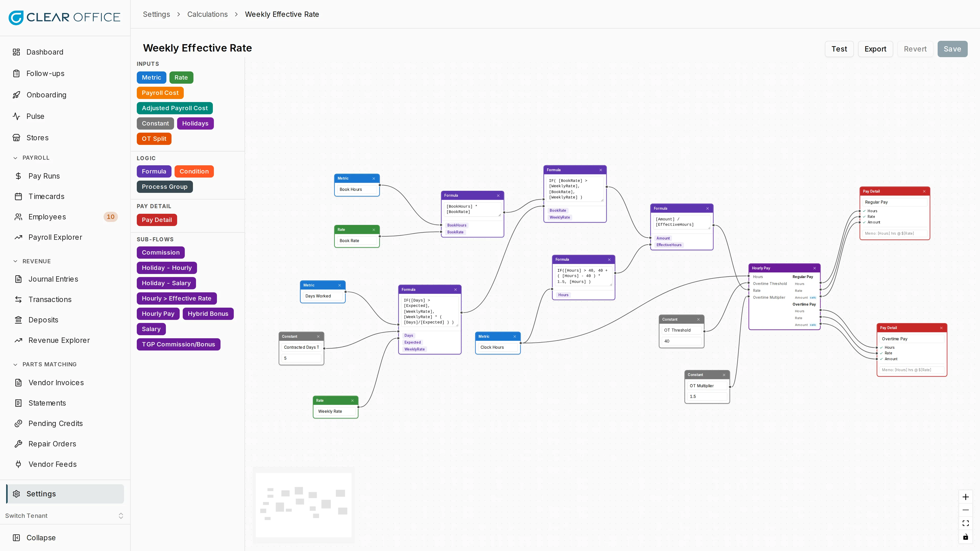Collapse the sidebar with Collapse
The width and height of the screenshot is (980, 551).
point(65,538)
